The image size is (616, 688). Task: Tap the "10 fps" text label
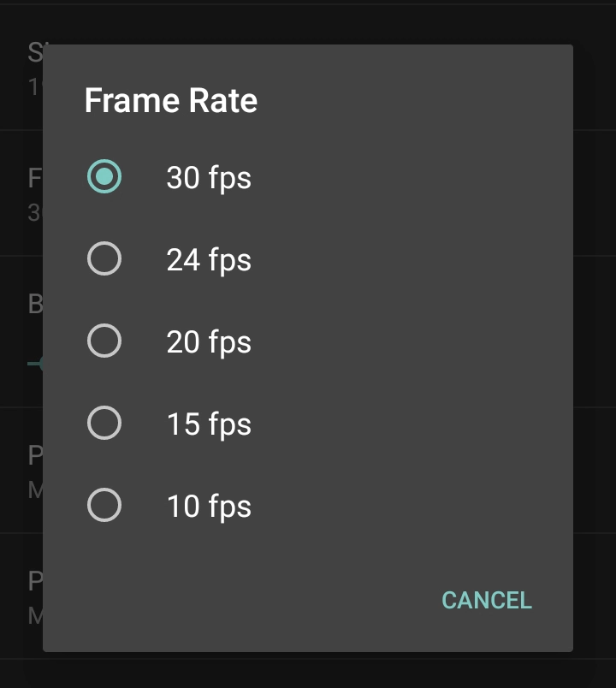[209, 507]
